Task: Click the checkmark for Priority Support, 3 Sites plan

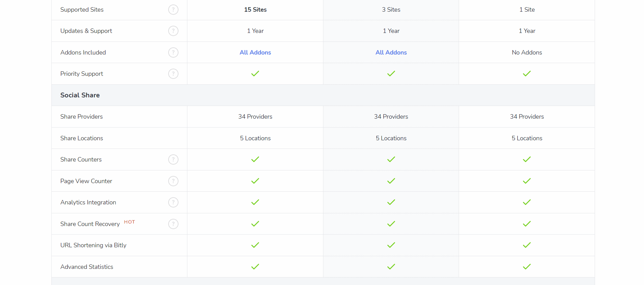Action: pos(391,74)
